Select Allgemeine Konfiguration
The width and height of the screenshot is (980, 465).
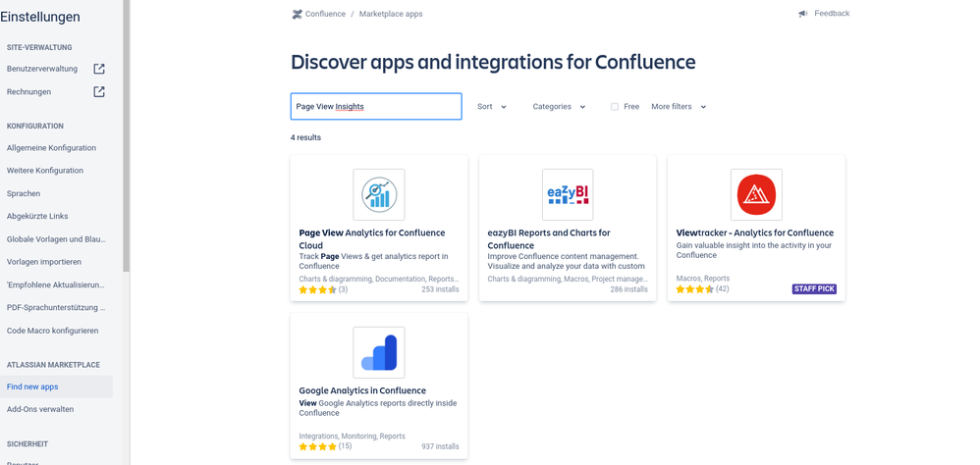click(51, 148)
